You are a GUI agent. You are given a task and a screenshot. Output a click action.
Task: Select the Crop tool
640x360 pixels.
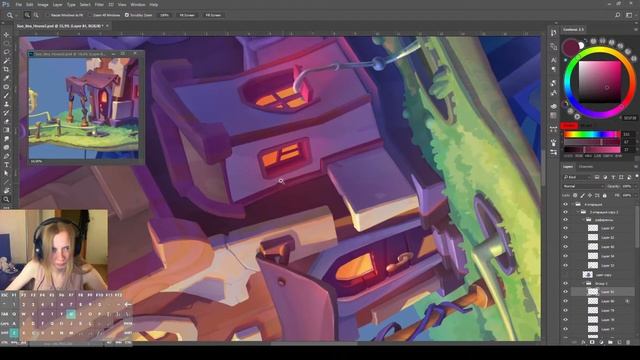click(x=6, y=69)
